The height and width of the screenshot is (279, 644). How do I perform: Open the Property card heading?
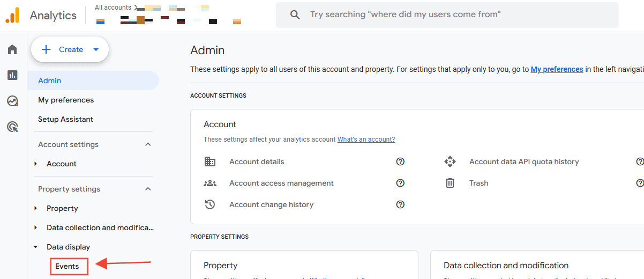[x=220, y=265]
